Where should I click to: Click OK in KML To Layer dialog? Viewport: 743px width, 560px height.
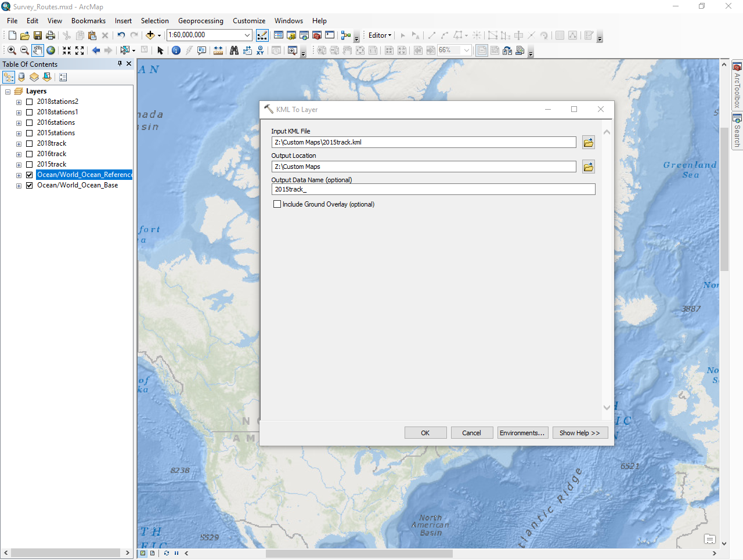tap(425, 433)
